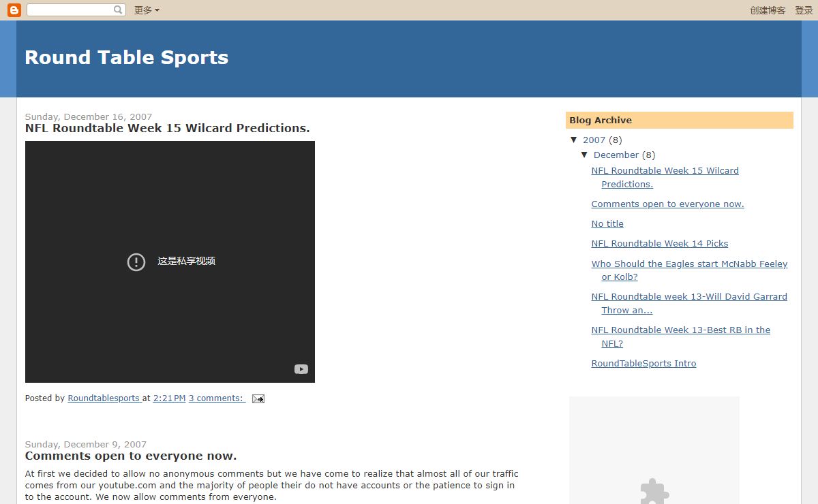Open RoundTableSports Intro archive link
This screenshot has height=504, width=818.
point(644,363)
